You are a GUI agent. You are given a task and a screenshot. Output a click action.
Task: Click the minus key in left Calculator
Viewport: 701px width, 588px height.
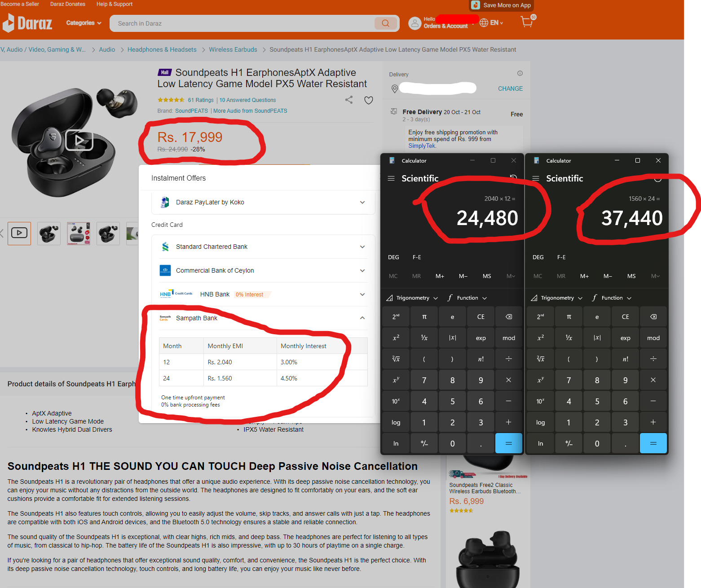tap(509, 401)
